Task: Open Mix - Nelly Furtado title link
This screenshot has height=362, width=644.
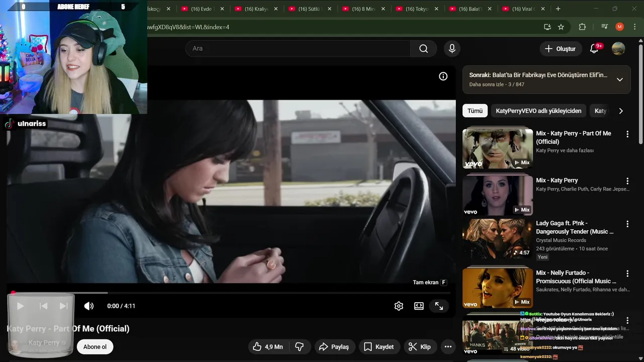Action: tap(576, 277)
